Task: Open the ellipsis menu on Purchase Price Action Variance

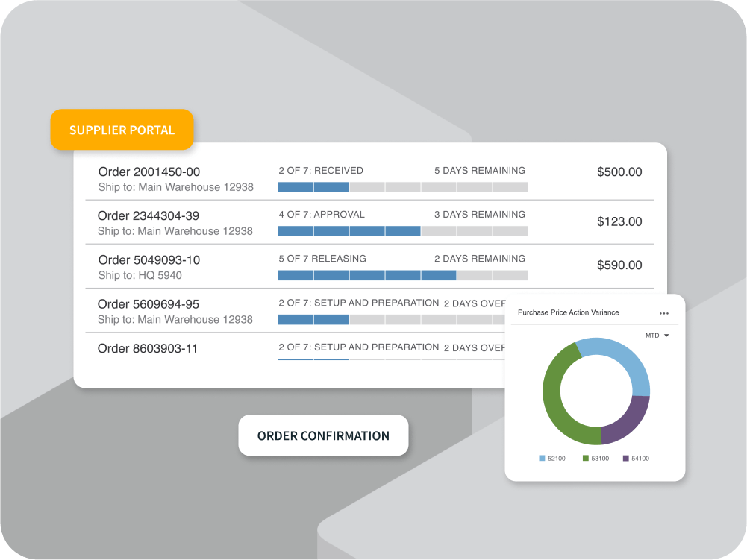Action: click(x=665, y=313)
